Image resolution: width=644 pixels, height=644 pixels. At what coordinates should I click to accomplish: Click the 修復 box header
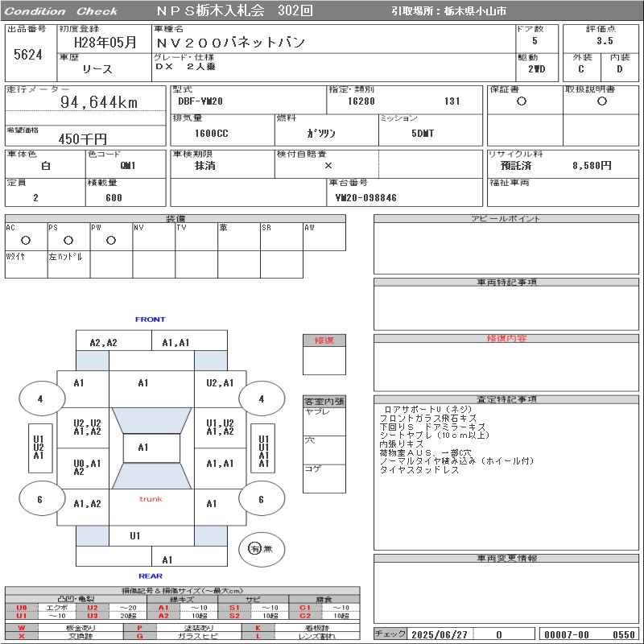point(324,340)
